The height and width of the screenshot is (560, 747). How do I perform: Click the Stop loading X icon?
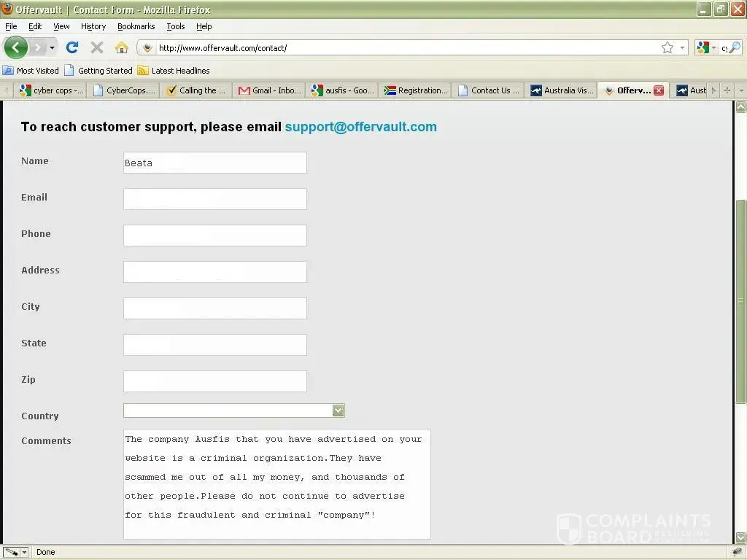coord(96,48)
